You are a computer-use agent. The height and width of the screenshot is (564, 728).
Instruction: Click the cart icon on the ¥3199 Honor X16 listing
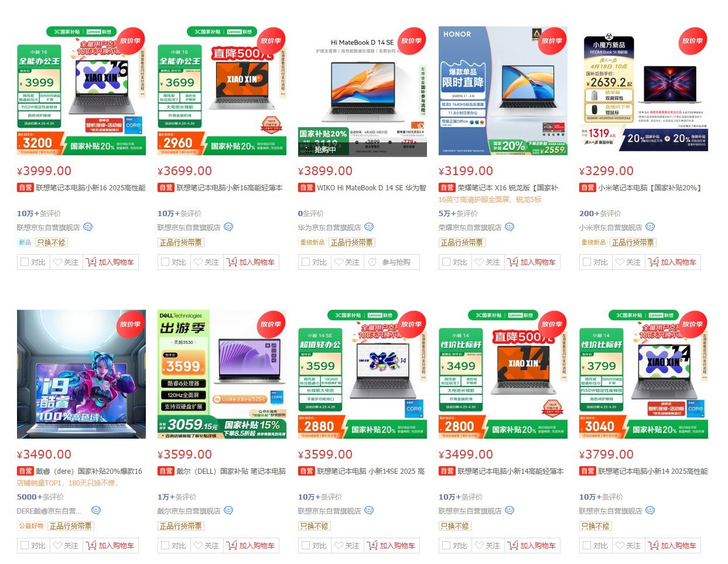[512, 262]
